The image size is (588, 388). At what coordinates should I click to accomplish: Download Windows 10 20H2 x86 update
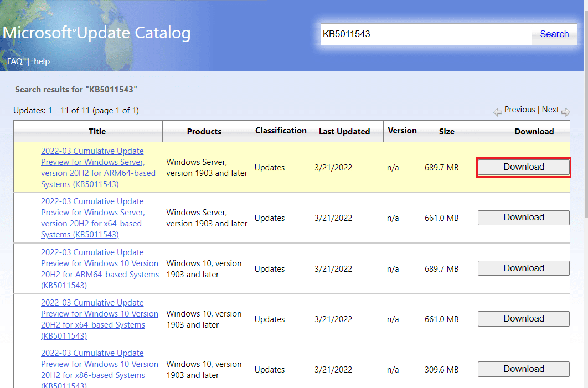[x=524, y=369]
